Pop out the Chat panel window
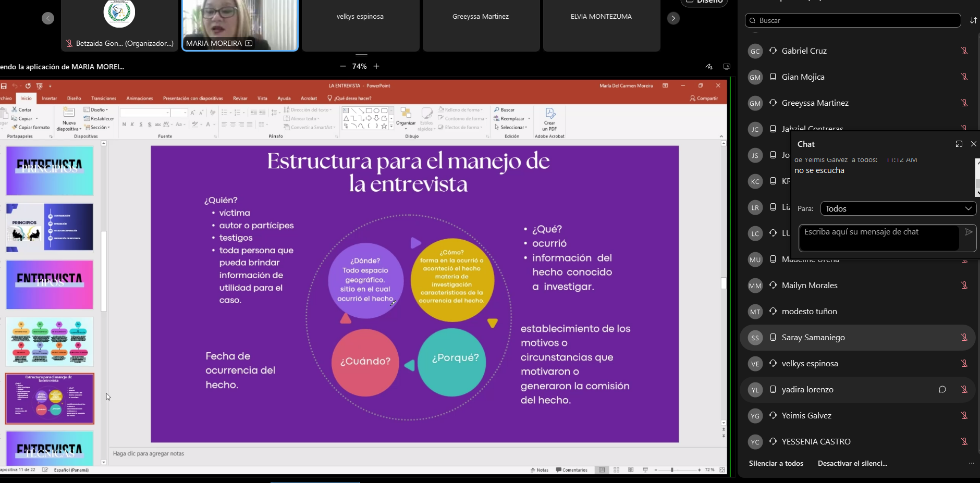 pyautogui.click(x=959, y=144)
